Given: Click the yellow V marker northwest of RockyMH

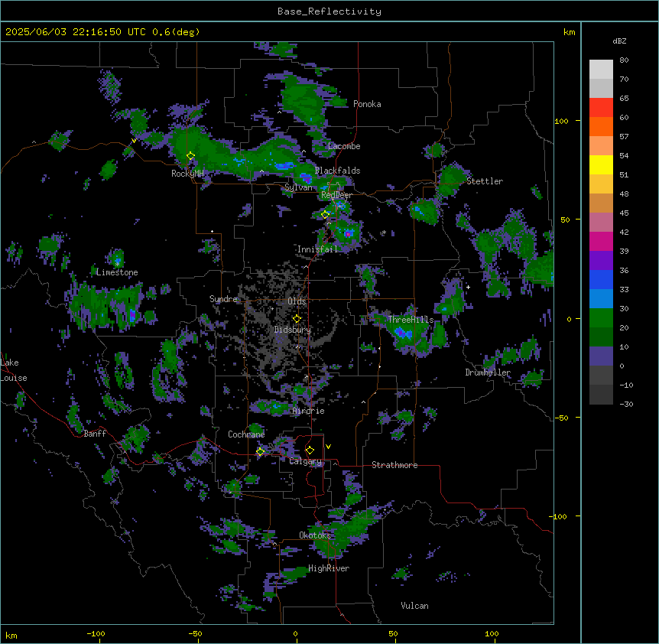Looking at the screenshot, I should click(x=134, y=141).
